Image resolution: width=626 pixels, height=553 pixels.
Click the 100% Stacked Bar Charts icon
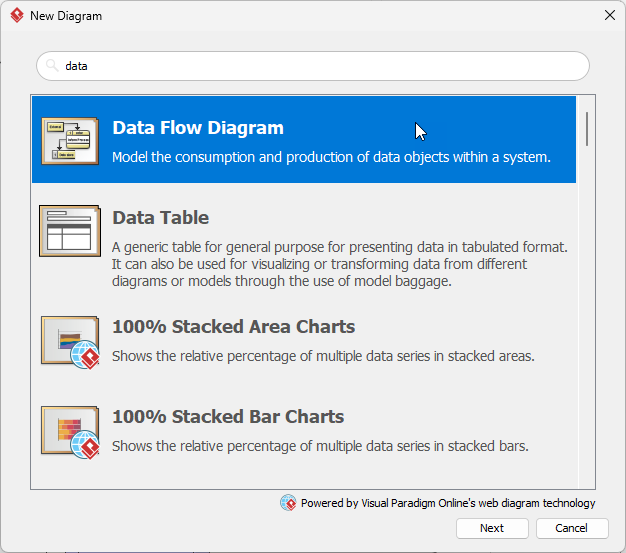pyautogui.click(x=69, y=432)
